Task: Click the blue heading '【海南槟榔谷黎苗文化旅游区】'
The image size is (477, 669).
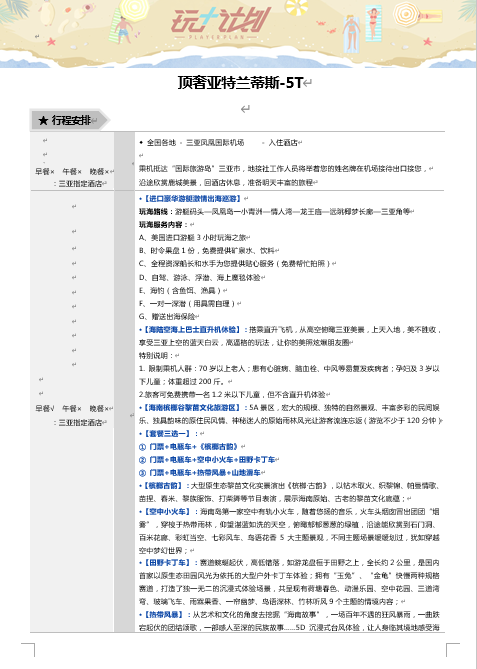Action: coord(192,407)
